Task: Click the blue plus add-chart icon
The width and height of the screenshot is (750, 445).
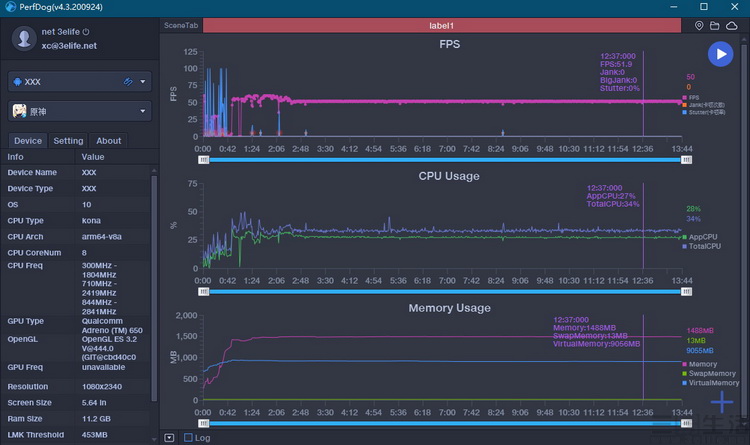Action: tap(722, 402)
